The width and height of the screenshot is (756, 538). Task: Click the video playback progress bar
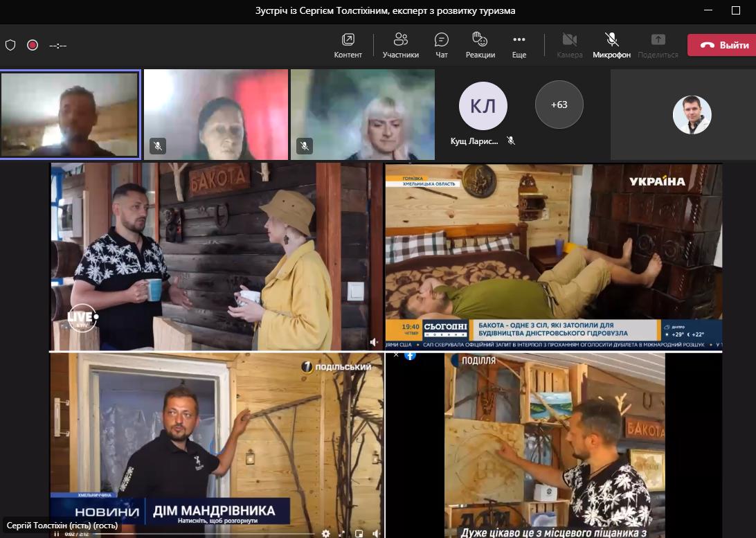pos(208,533)
